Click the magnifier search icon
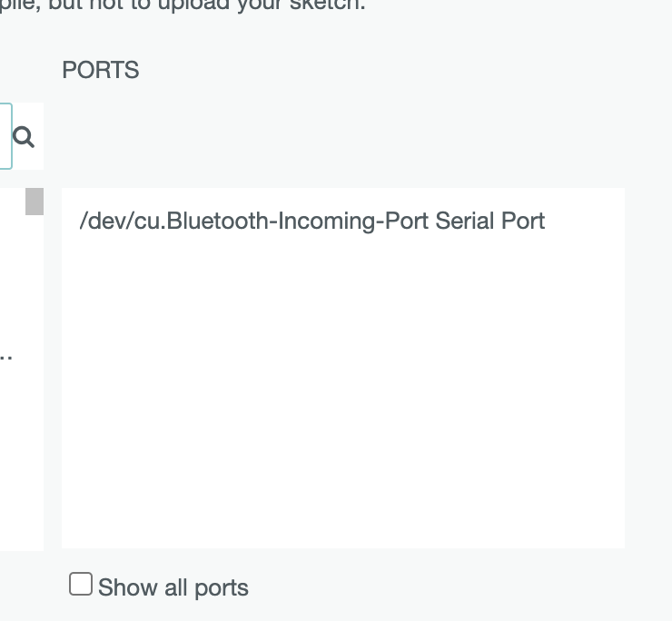The width and height of the screenshot is (672, 621). [24, 137]
